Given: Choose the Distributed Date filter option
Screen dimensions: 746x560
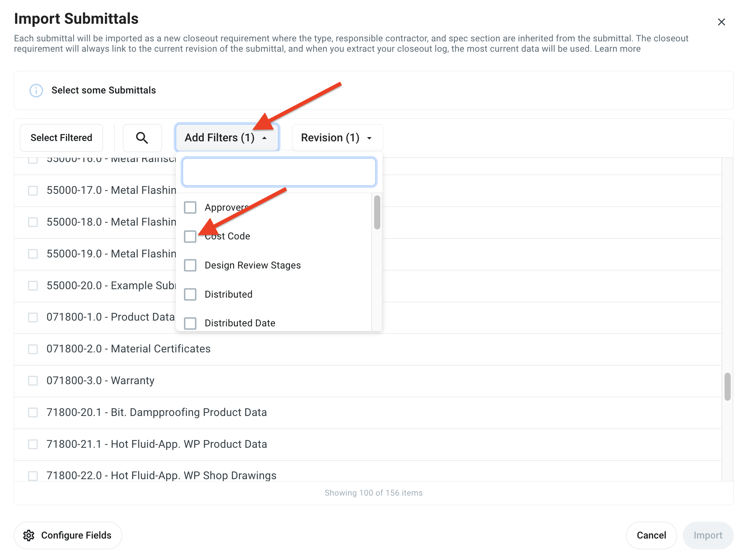Looking at the screenshot, I should (x=190, y=323).
